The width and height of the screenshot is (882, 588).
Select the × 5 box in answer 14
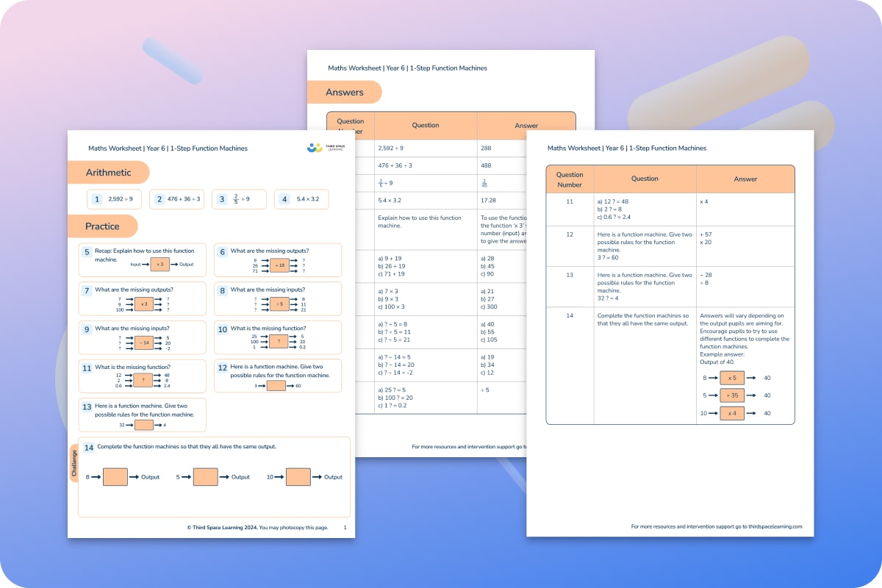click(732, 378)
